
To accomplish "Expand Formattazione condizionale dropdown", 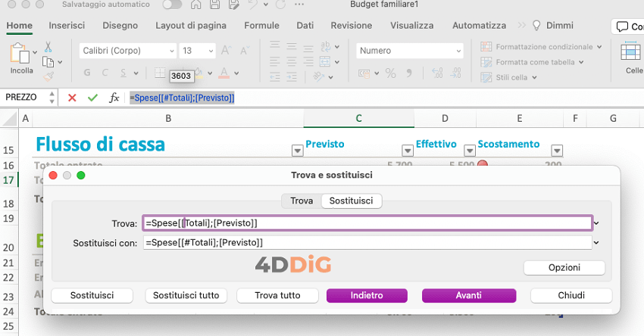I will coord(599,47).
